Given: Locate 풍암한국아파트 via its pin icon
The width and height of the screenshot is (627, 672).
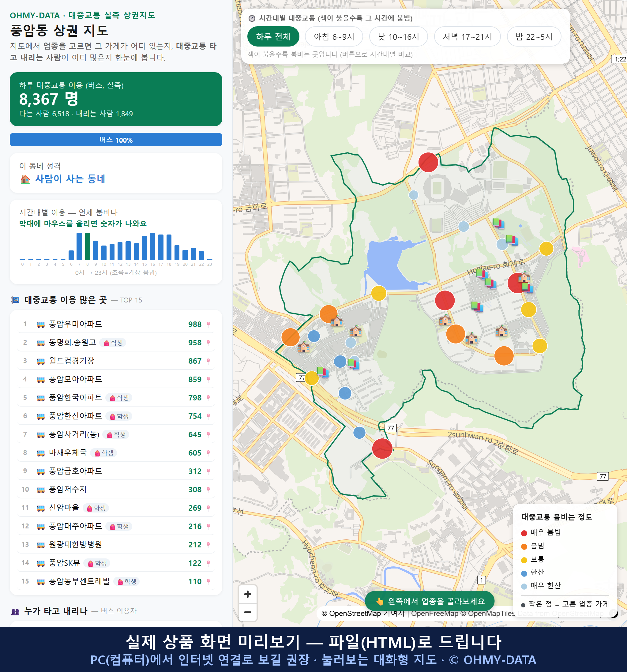Looking at the screenshot, I should pyautogui.click(x=208, y=397).
